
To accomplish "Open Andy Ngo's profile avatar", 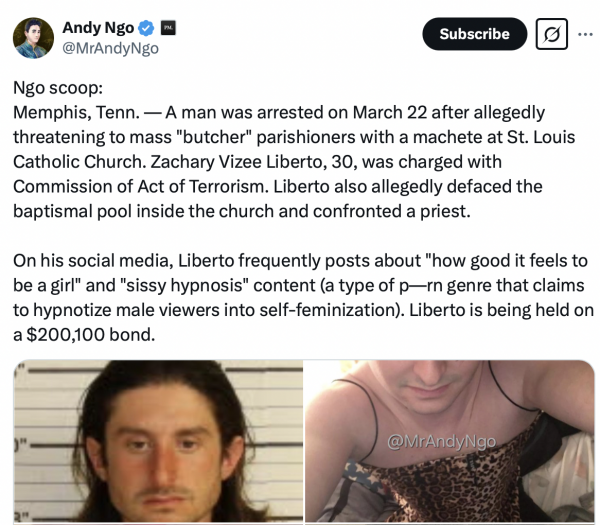I will (33, 38).
